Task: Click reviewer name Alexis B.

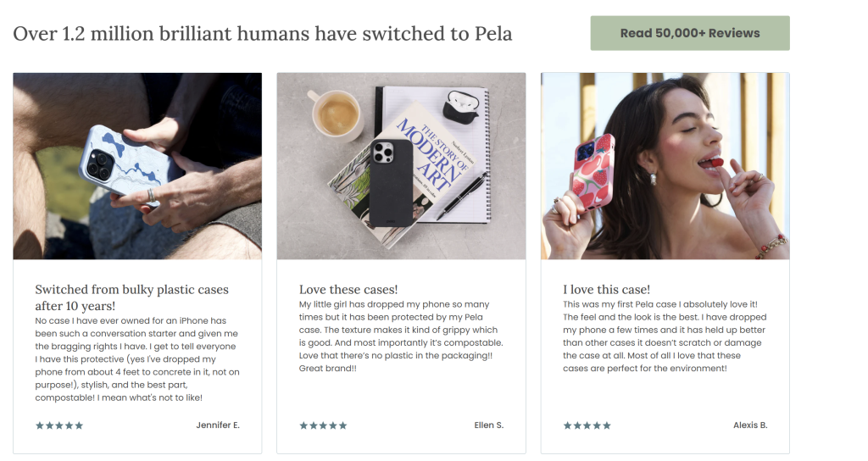Action: click(x=750, y=425)
